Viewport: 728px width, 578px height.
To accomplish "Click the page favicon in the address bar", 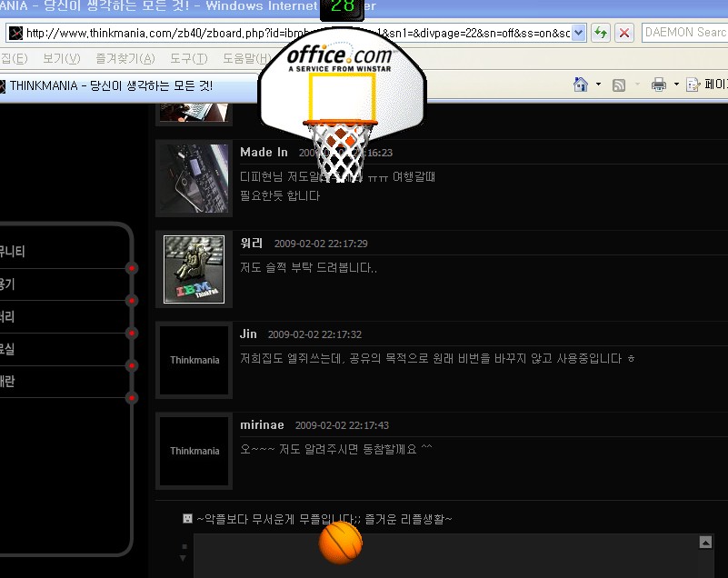I will pyautogui.click(x=15, y=33).
